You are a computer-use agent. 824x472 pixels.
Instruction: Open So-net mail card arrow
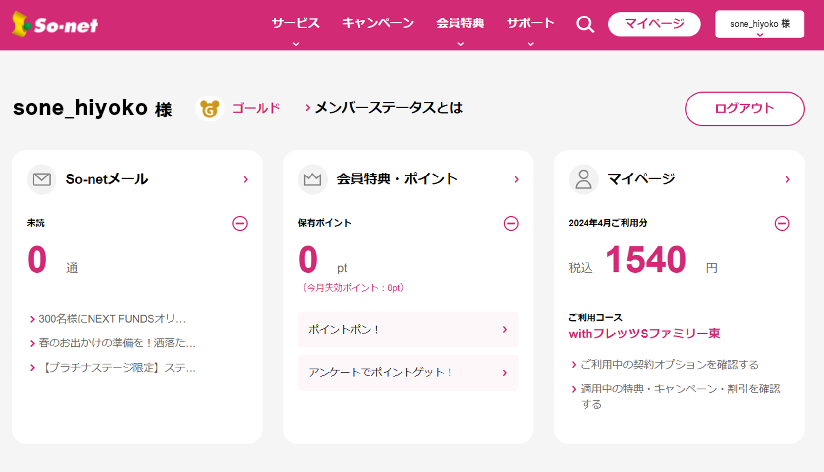[x=245, y=179]
